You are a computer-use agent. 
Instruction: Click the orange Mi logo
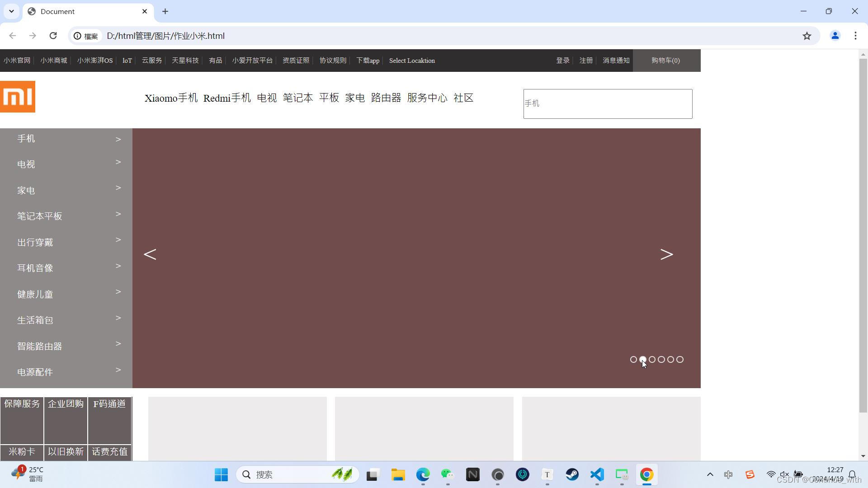[x=18, y=97]
